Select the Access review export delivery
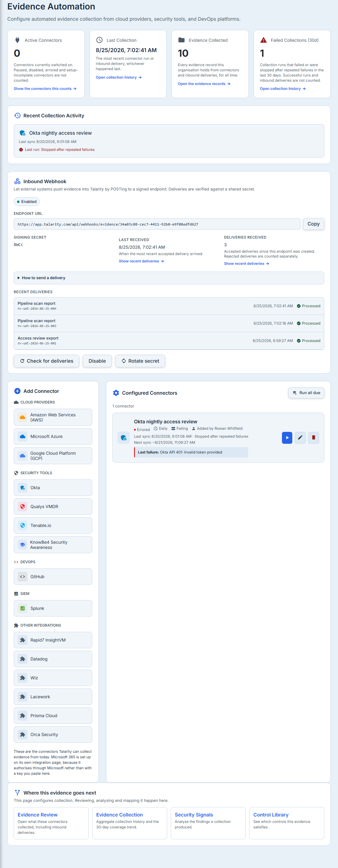 click(169, 341)
